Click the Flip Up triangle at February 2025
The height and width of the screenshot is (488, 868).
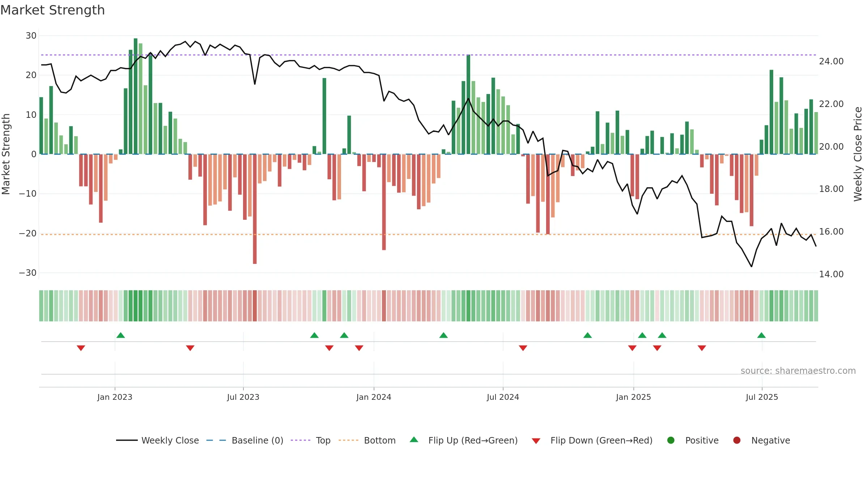point(662,335)
